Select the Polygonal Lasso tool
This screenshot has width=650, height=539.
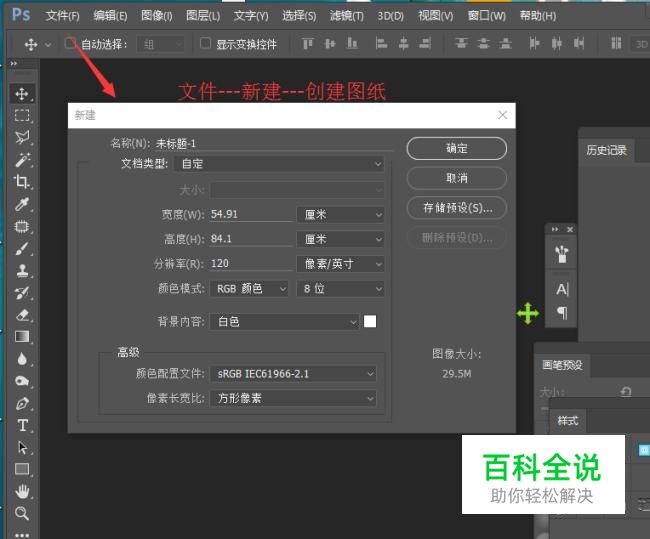(22, 137)
